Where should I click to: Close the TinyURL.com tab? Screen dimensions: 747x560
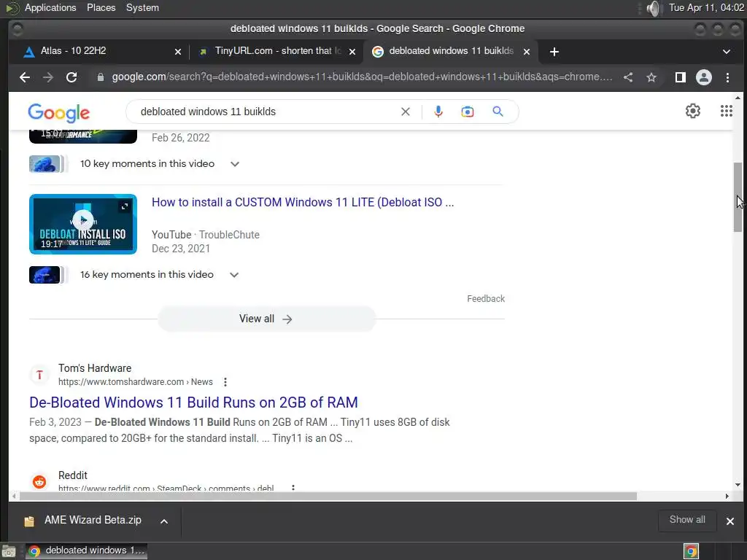pyautogui.click(x=352, y=52)
